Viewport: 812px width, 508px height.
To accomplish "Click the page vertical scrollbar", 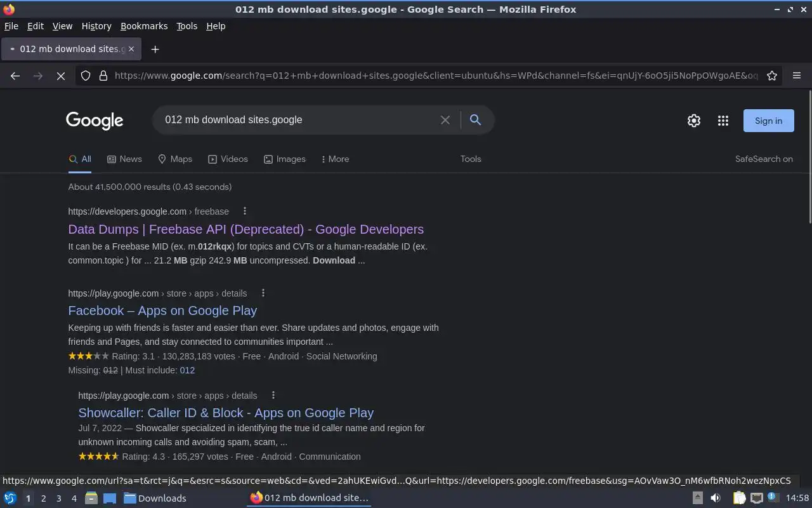I will point(809,157).
